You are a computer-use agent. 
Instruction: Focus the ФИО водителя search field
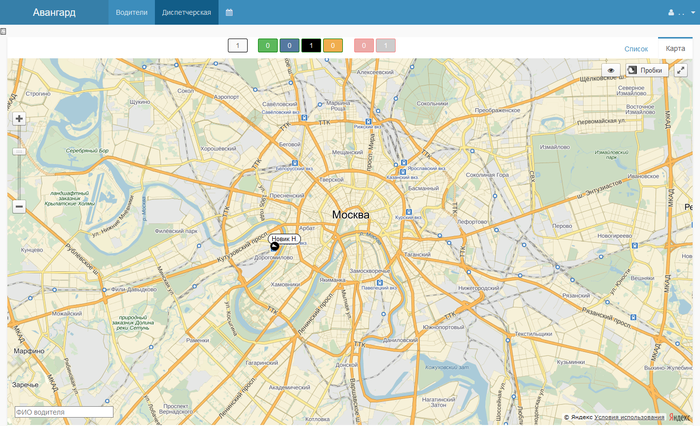tap(64, 412)
